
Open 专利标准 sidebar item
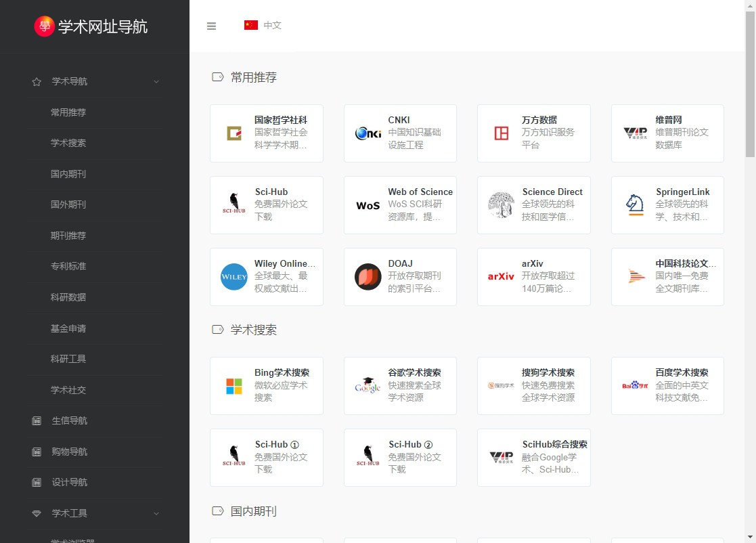point(68,266)
